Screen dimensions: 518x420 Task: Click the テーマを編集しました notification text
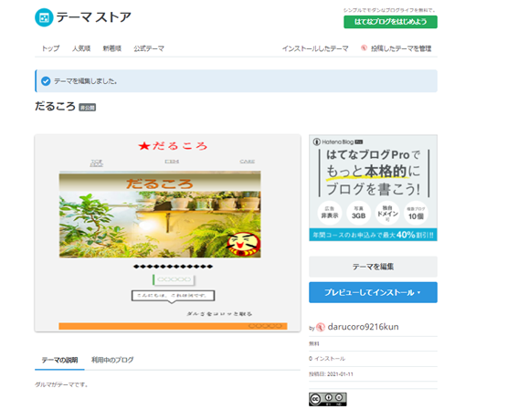coord(86,81)
